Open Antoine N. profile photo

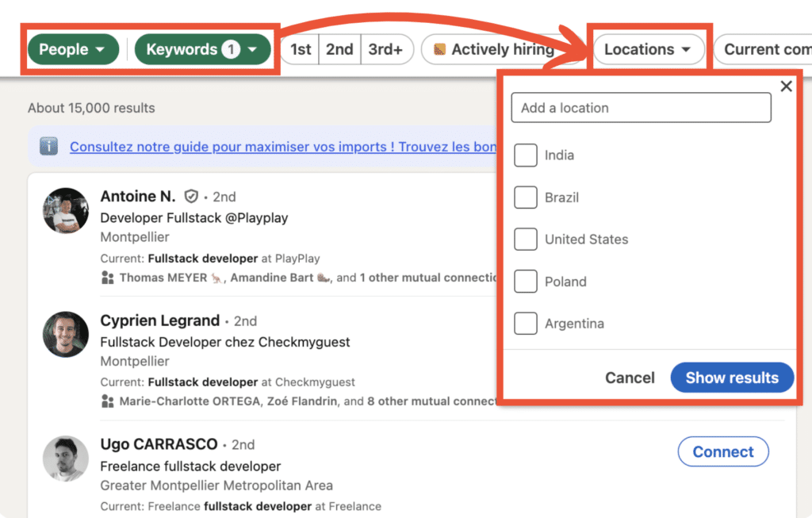click(x=65, y=211)
